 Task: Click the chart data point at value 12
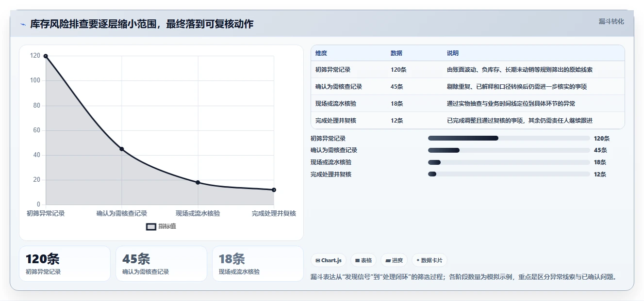pos(274,190)
